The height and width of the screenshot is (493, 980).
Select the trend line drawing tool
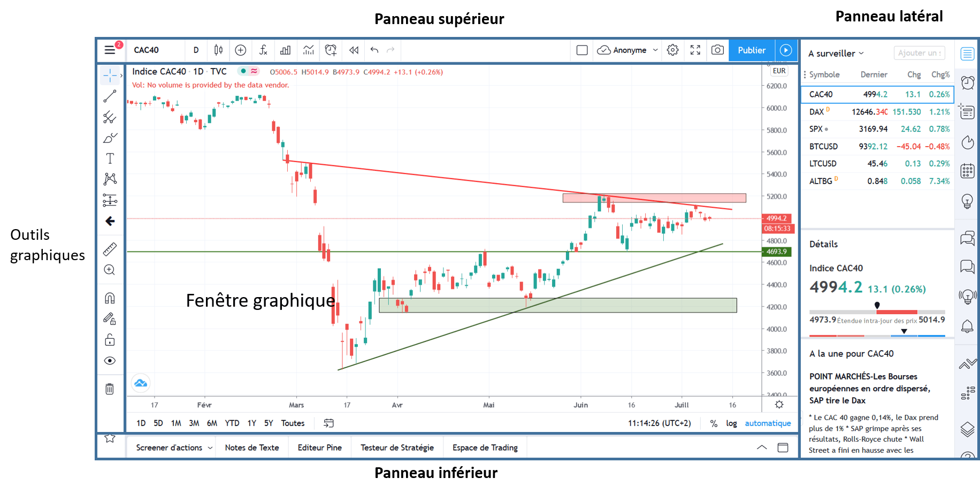[x=110, y=95]
